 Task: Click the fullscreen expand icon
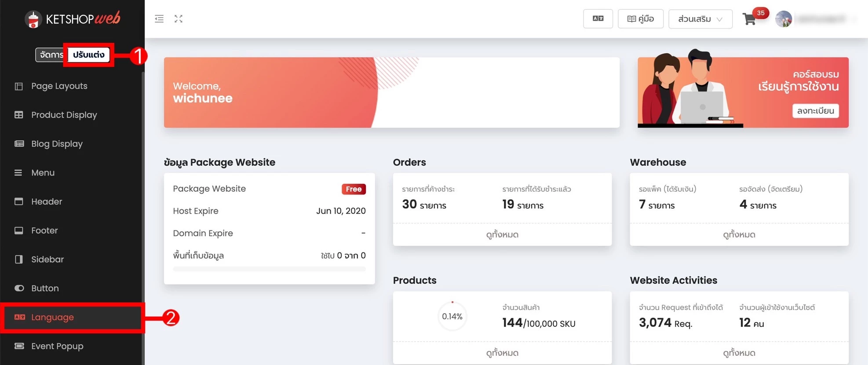(x=178, y=19)
